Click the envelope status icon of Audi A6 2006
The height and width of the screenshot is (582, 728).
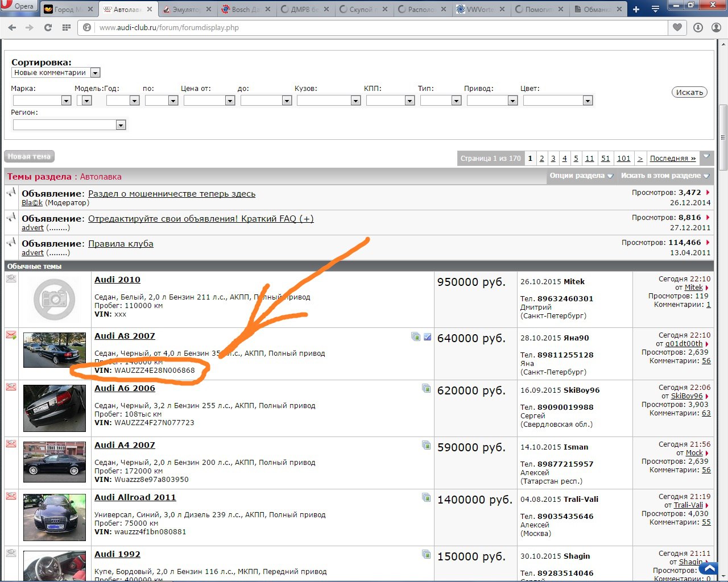pyautogui.click(x=11, y=386)
